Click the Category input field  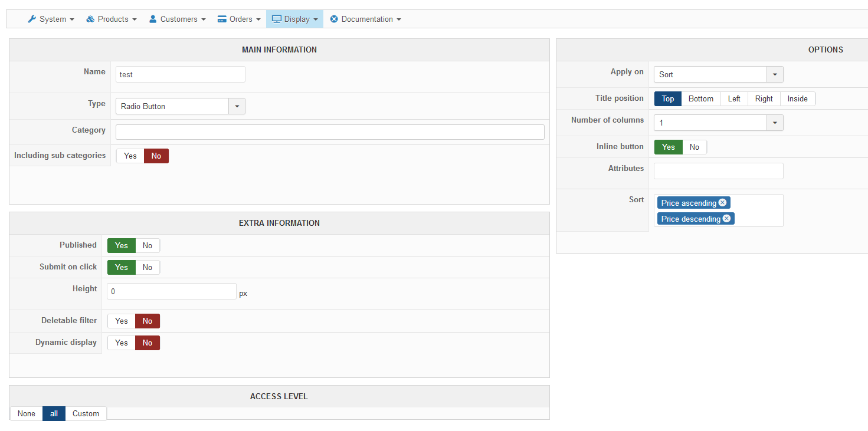click(330, 132)
